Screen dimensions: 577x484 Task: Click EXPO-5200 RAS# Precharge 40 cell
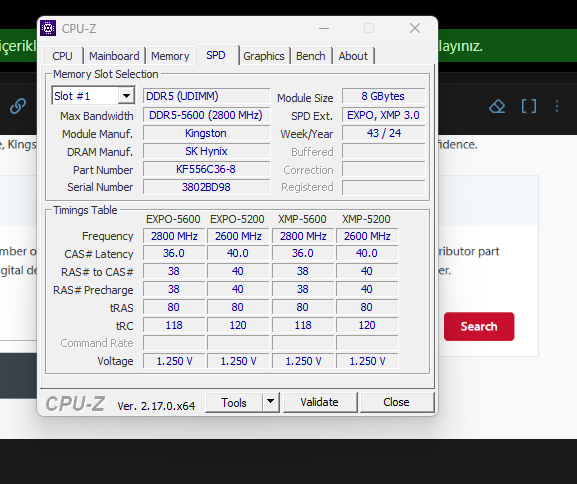[x=238, y=289]
